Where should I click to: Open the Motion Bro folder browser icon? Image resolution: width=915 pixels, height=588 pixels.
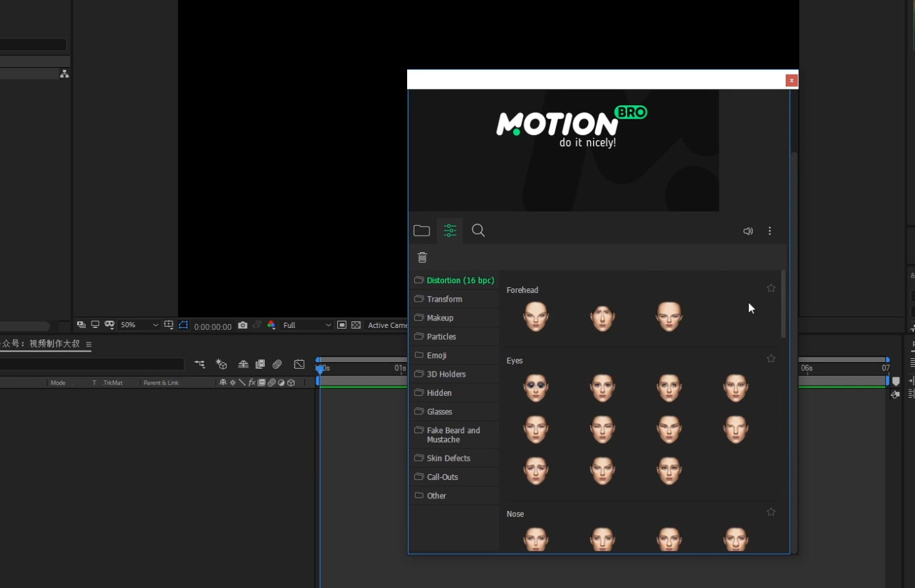click(x=422, y=230)
